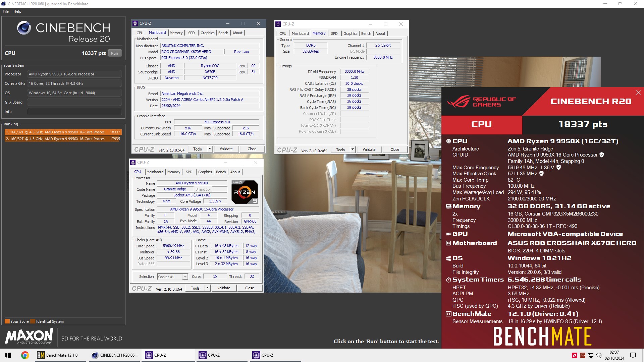The width and height of the screenshot is (644, 362).
Task: Click the Core Voltage 1.359 V value
Action: (x=215, y=201)
